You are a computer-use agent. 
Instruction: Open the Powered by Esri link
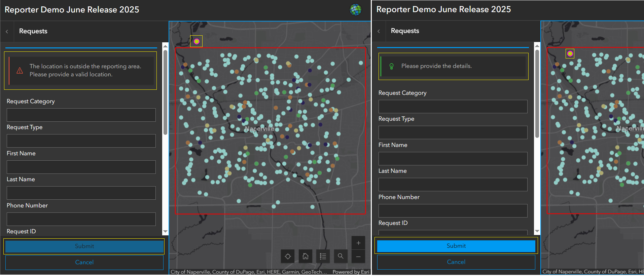351,272
